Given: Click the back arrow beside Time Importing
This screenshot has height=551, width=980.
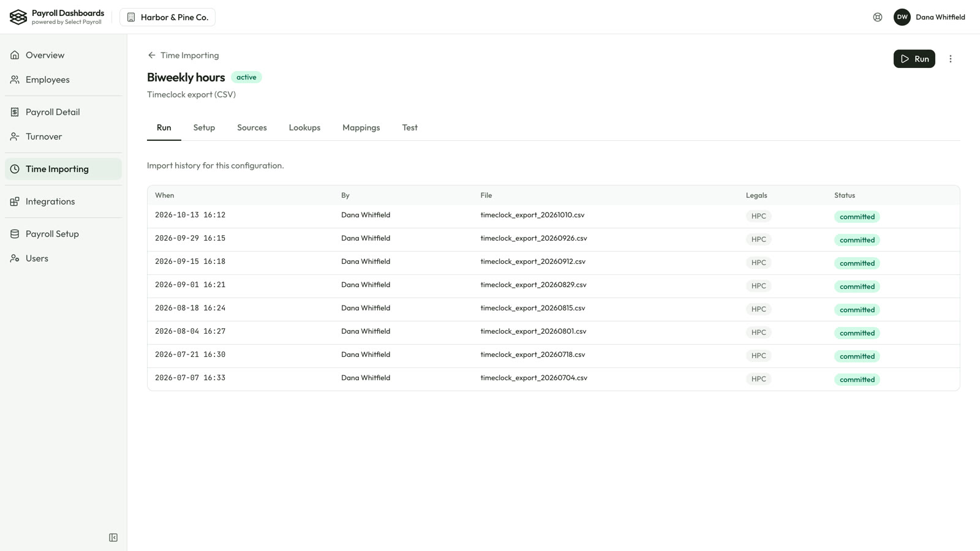Looking at the screenshot, I should pos(152,55).
